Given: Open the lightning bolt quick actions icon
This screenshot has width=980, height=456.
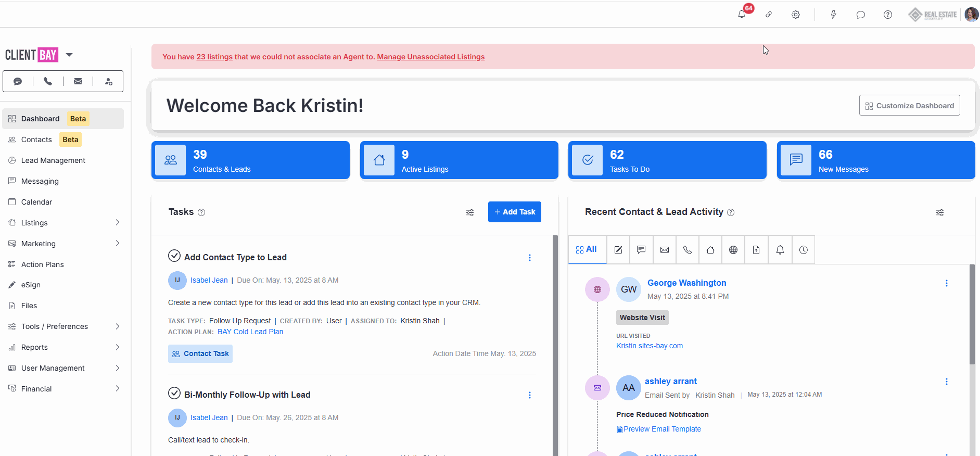Looking at the screenshot, I should pos(833,15).
